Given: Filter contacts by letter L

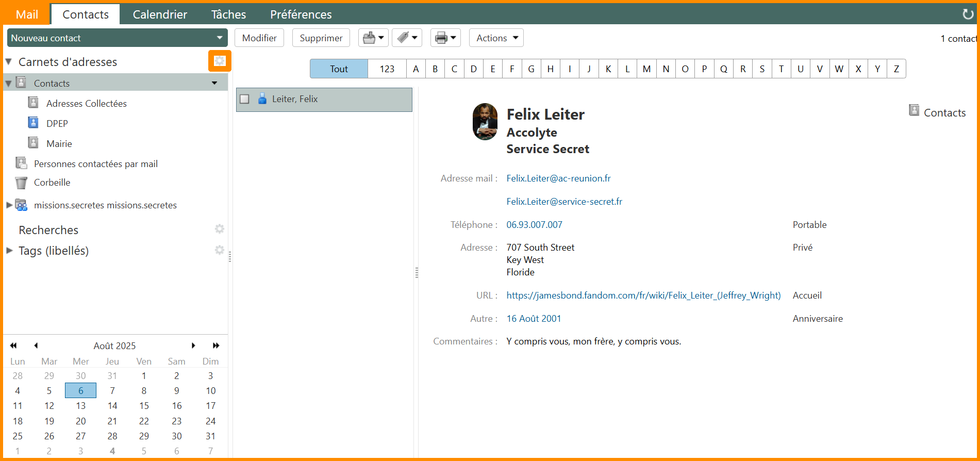Looking at the screenshot, I should click(x=627, y=69).
